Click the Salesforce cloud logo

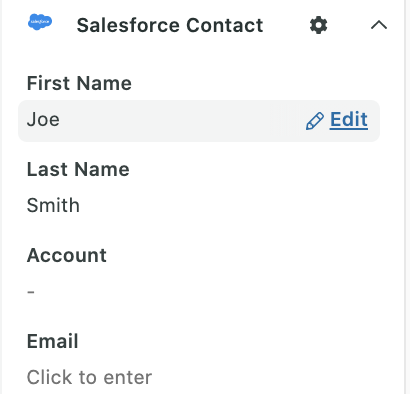pos(40,22)
